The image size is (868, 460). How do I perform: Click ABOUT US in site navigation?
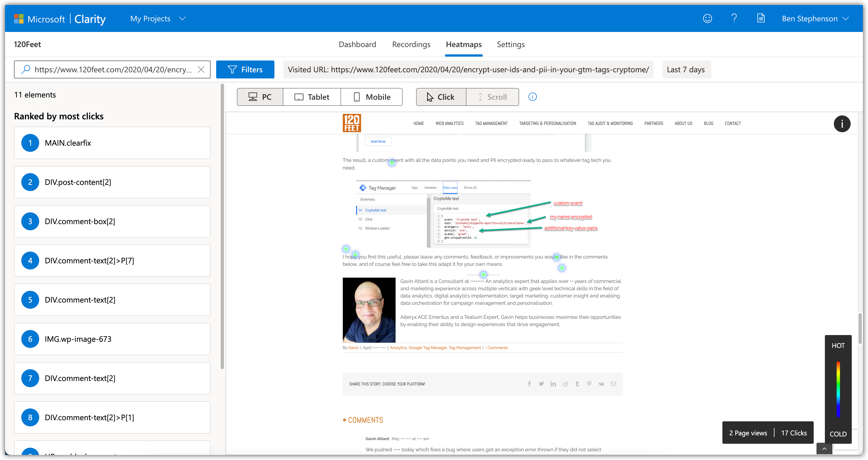point(683,124)
